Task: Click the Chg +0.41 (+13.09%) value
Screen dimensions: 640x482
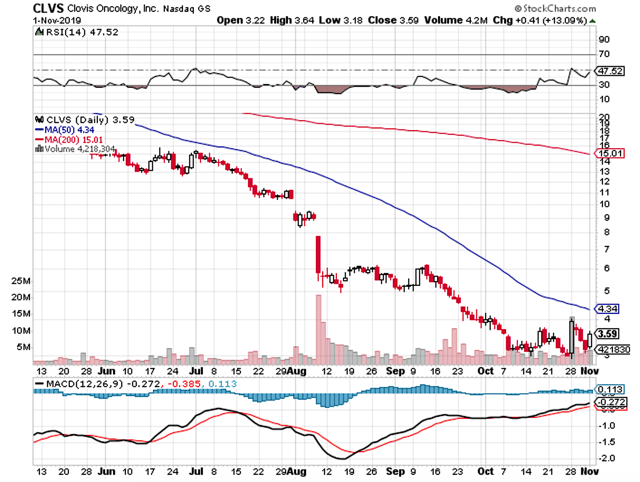Action: pos(540,20)
